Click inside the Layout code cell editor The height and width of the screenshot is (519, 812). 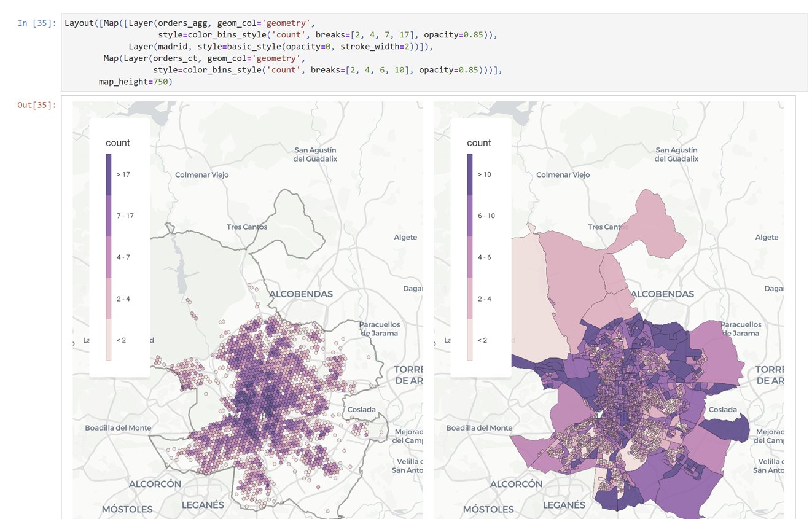coord(434,52)
